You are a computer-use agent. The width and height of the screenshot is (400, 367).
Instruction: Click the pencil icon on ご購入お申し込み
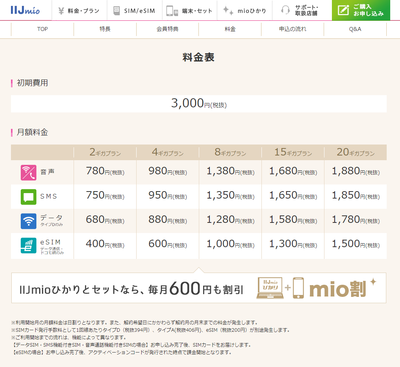coord(343,10)
